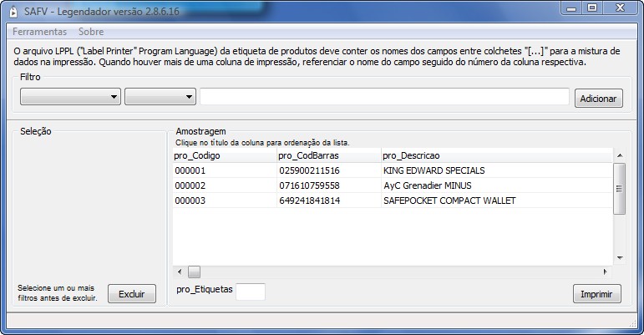
Task: Expand the second Filtro dropdown
Action: pos(160,98)
